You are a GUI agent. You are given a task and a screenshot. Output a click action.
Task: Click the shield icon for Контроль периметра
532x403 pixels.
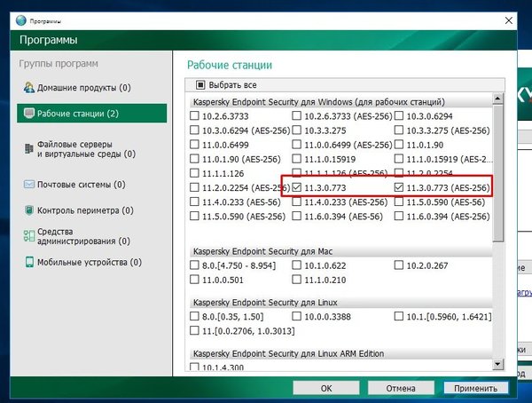point(29,210)
